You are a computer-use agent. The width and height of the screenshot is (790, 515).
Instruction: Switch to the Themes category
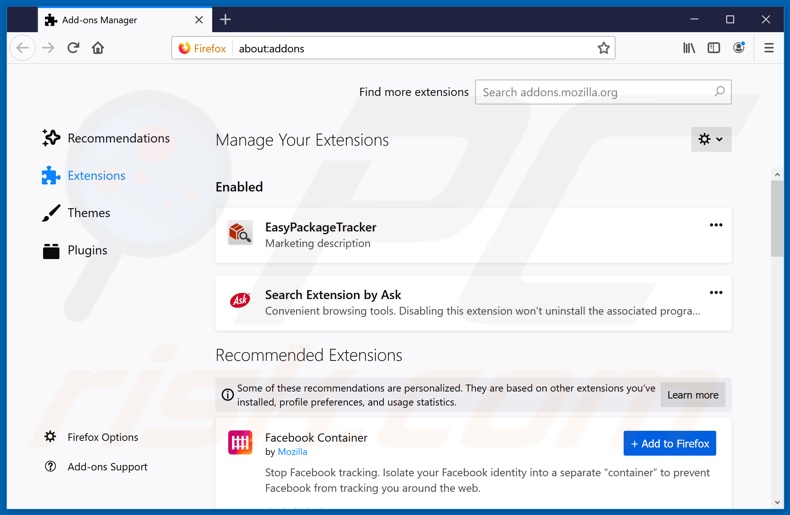pyautogui.click(x=76, y=213)
